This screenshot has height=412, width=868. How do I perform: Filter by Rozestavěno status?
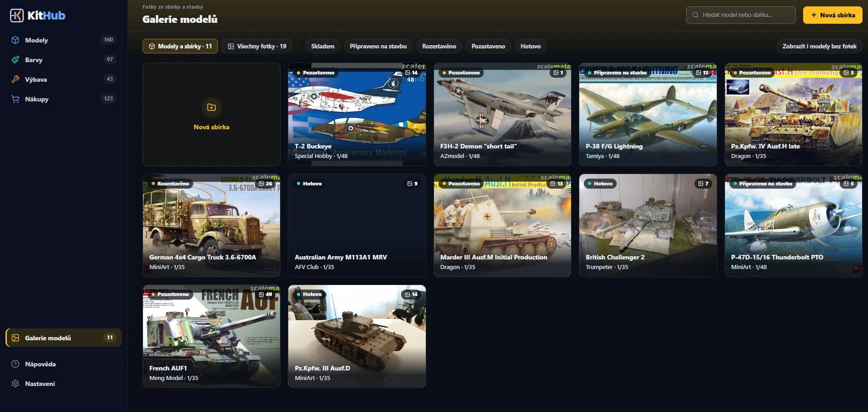(439, 46)
